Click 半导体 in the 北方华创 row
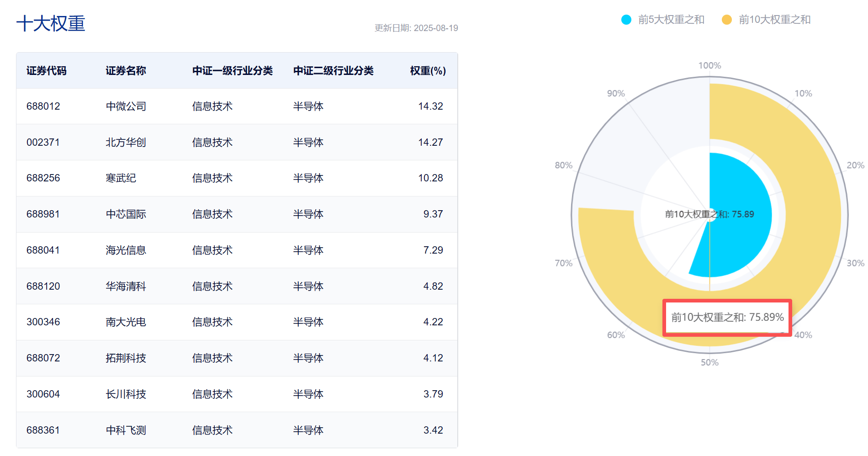 308,143
